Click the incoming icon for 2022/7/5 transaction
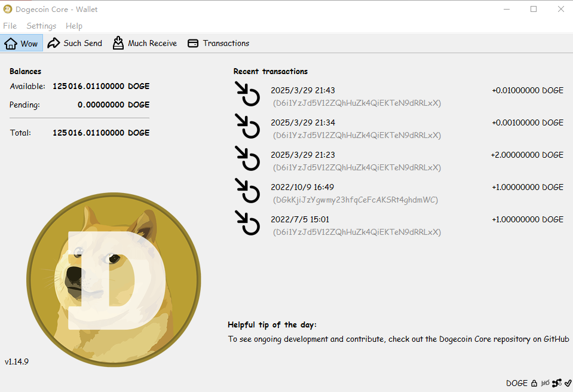The width and height of the screenshot is (573, 392). pos(247,223)
